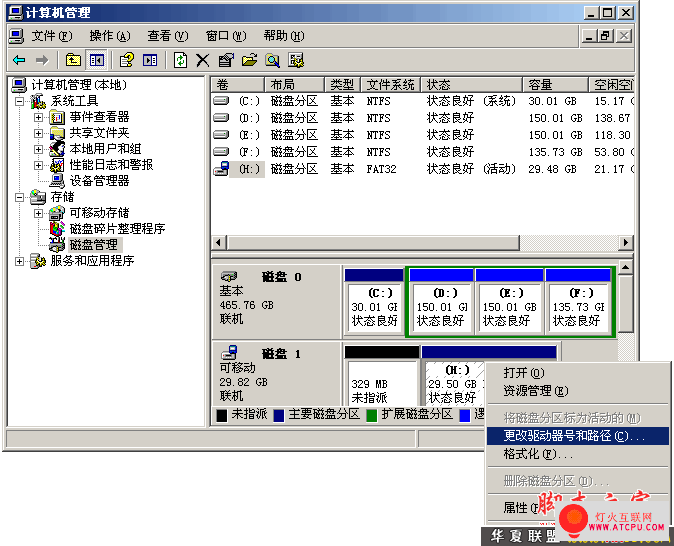Expand the 本地用户和组 branch

point(39,149)
